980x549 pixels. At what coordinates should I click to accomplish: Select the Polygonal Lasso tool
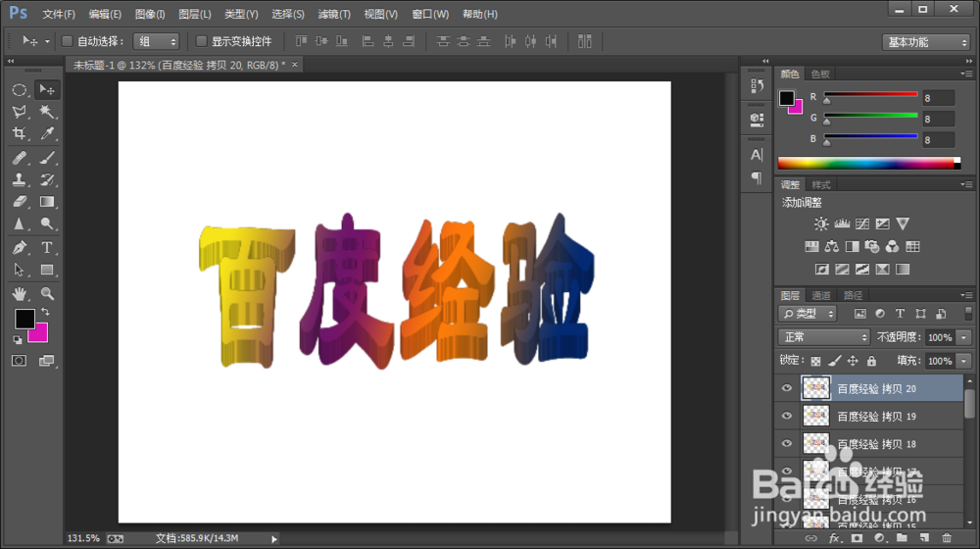20,112
